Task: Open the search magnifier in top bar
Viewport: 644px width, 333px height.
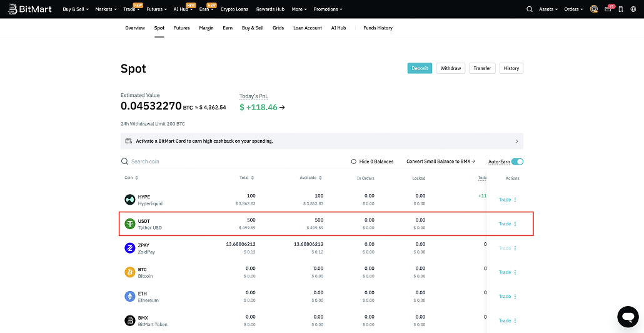Action: tap(530, 9)
